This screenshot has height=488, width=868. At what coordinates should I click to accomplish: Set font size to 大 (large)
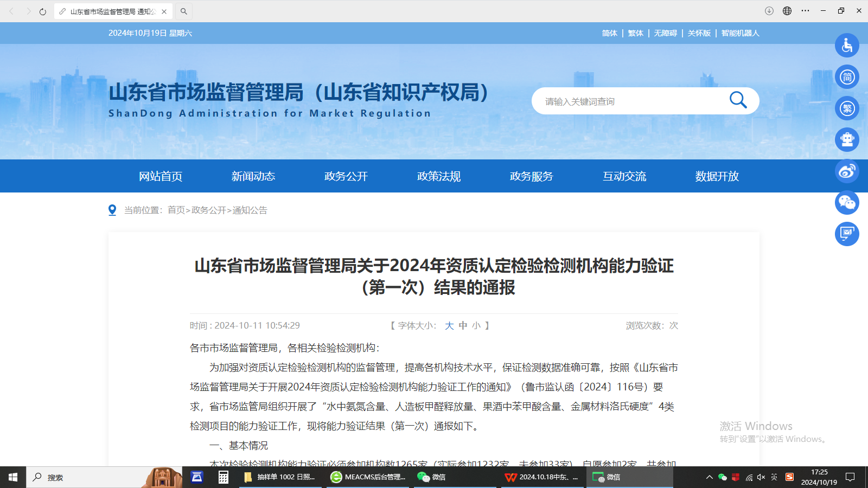pyautogui.click(x=449, y=326)
